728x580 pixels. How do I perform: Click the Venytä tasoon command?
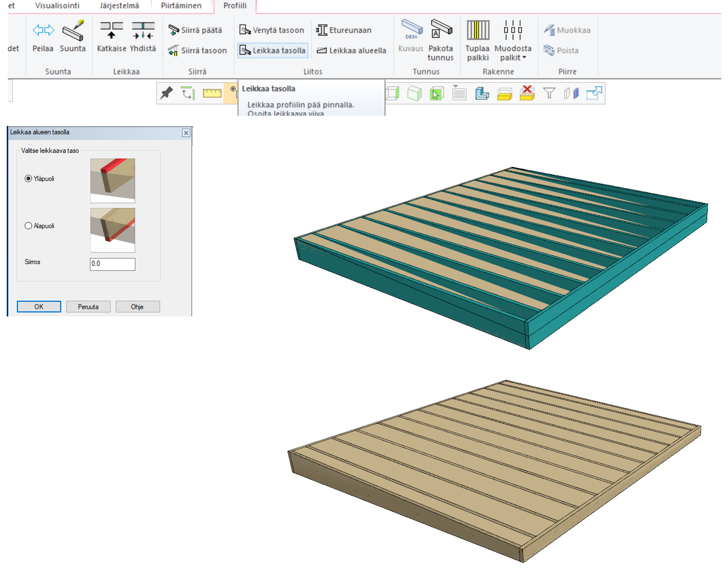click(272, 30)
